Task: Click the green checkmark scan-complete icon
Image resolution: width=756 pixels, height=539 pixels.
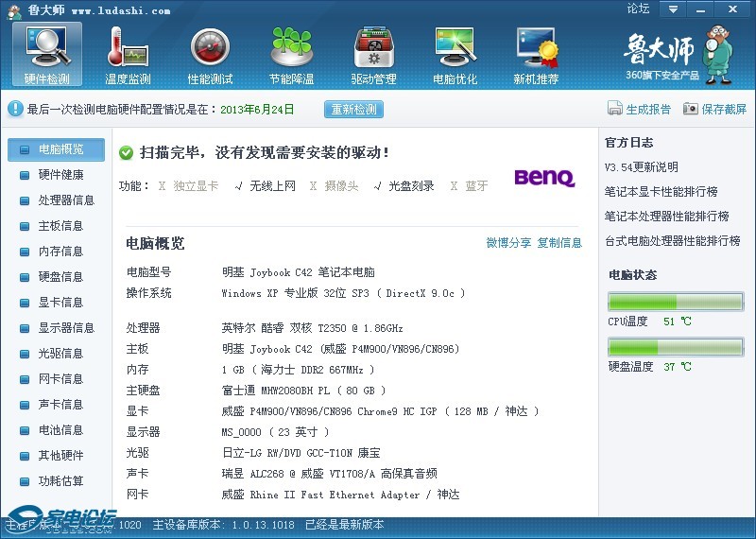Action: pos(127,153)
